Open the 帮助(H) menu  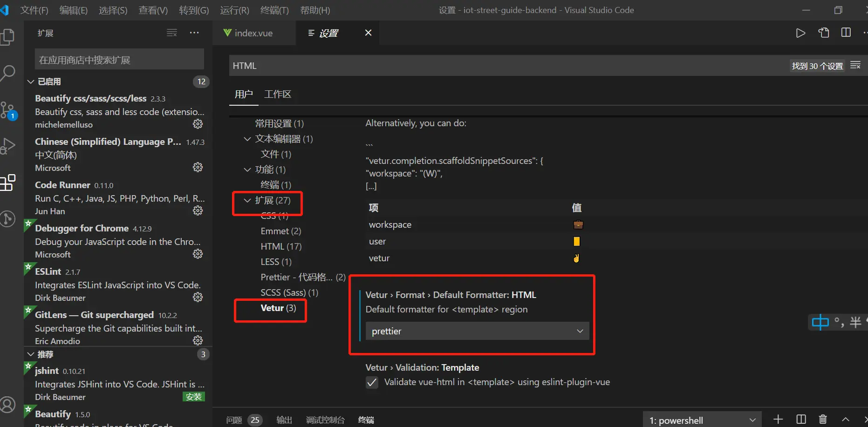click(315, 10)
